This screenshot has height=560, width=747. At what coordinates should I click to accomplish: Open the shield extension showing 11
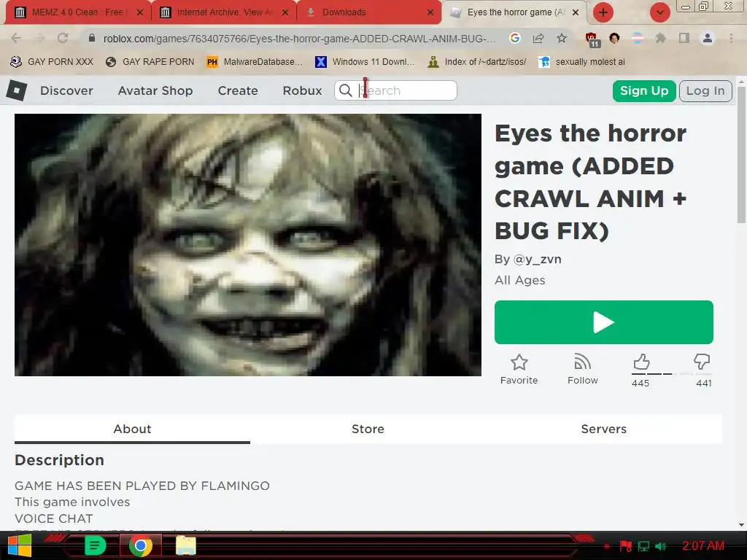(x=592, y=39)
